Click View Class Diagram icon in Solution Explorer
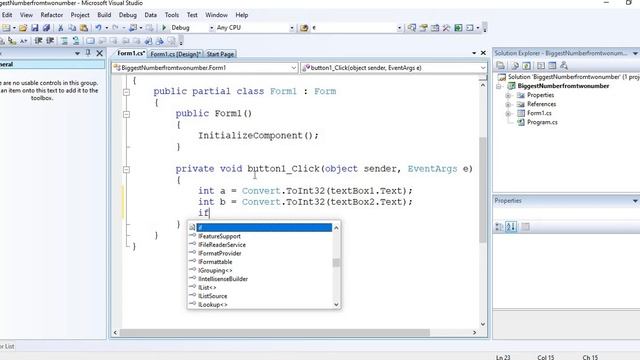This screenshot has width=640, height=360. [x=564, y=65]
